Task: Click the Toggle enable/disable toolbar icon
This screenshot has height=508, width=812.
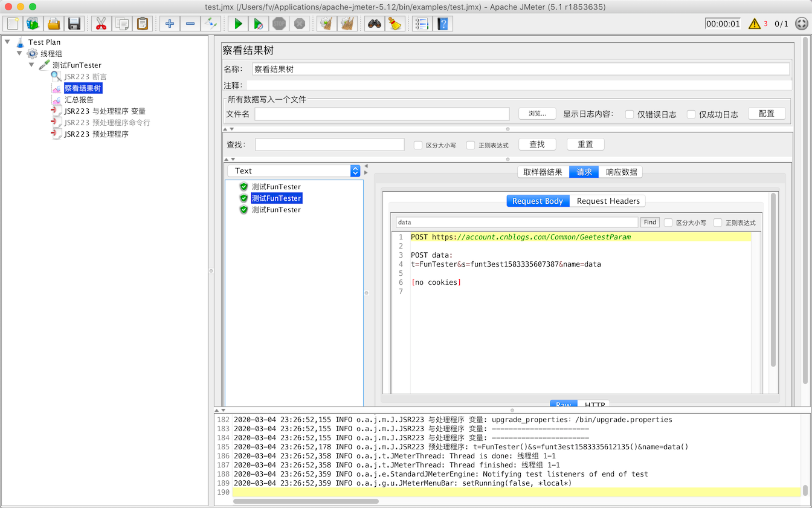Action: [211, 24]
